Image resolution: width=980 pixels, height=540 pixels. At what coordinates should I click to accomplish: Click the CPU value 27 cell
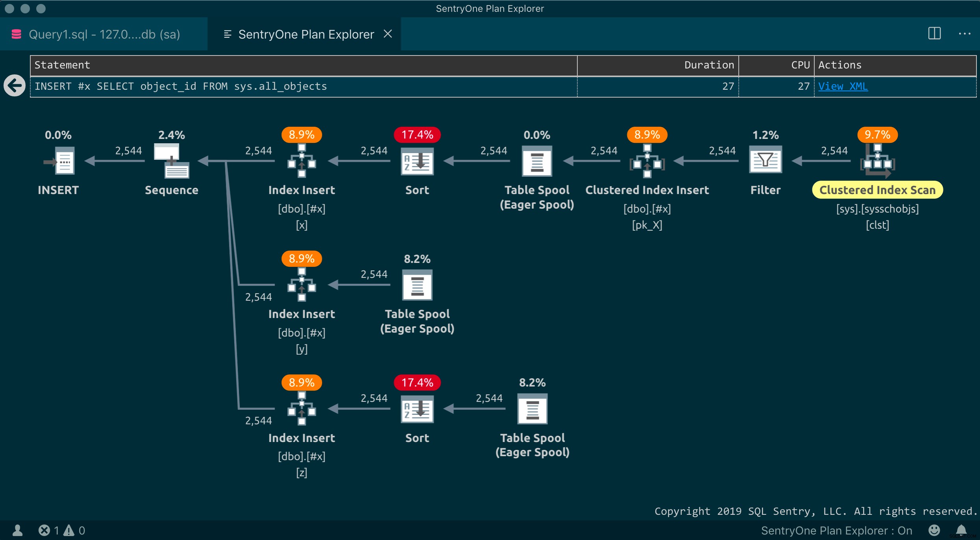click(776, 87)
